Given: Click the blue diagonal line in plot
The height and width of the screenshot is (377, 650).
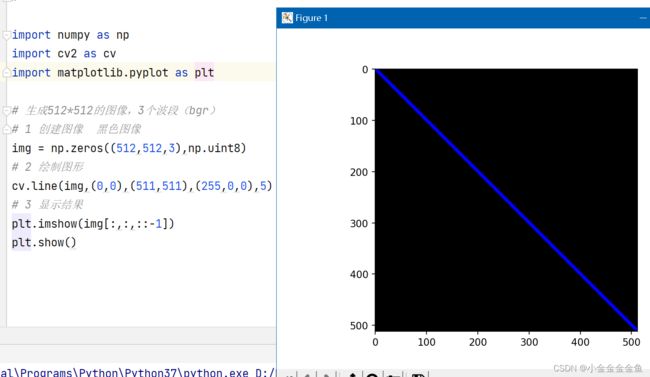Looking at the screenshot, I should (506, 200).
